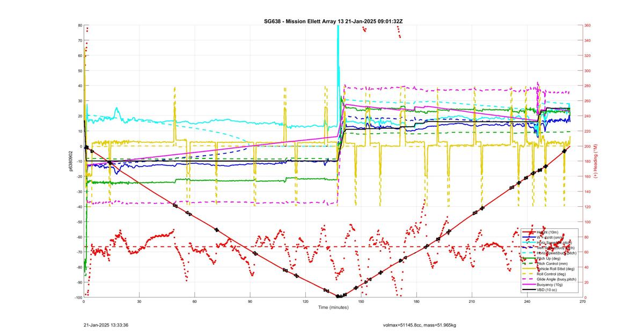Image resolution: width=644 pixels, height=334 pixels.
Task: Select legend entry "Pitch Control (mm)"
Action: tap(553, 264)
